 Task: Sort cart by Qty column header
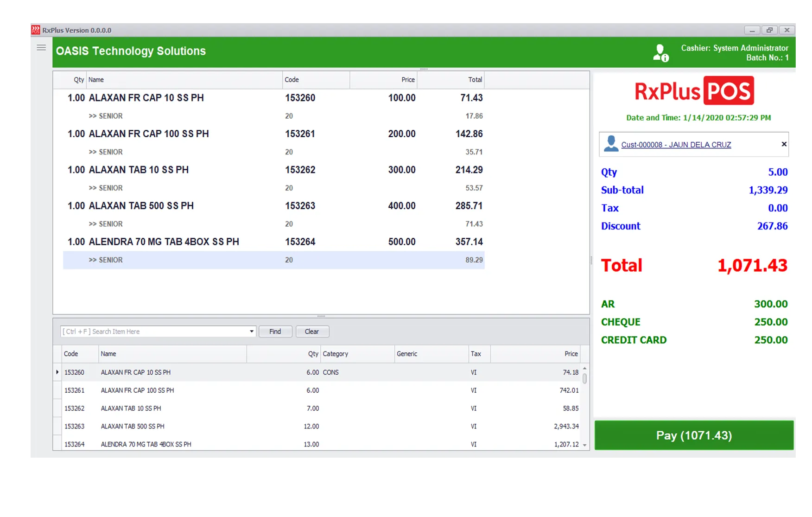pos(70,80)
